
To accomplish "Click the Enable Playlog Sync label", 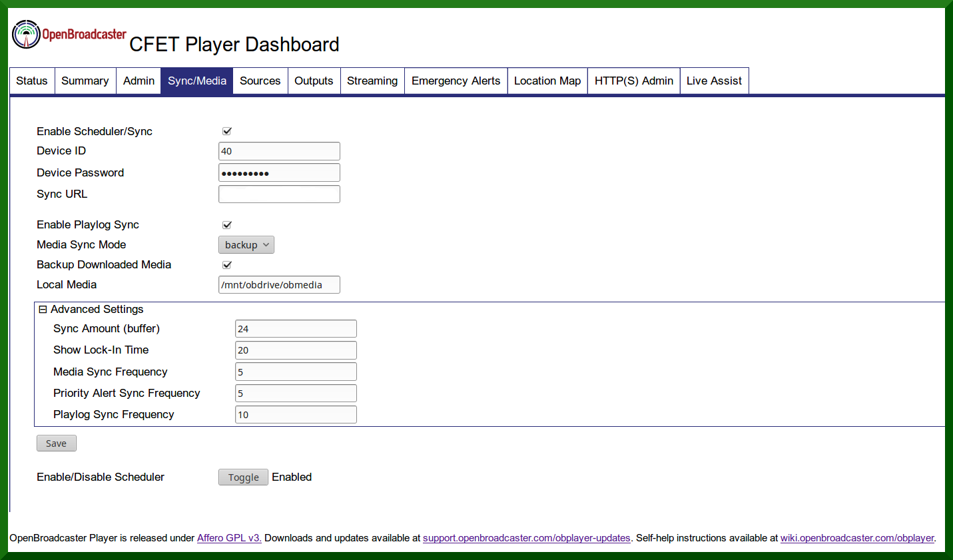I will pos(88,224).
